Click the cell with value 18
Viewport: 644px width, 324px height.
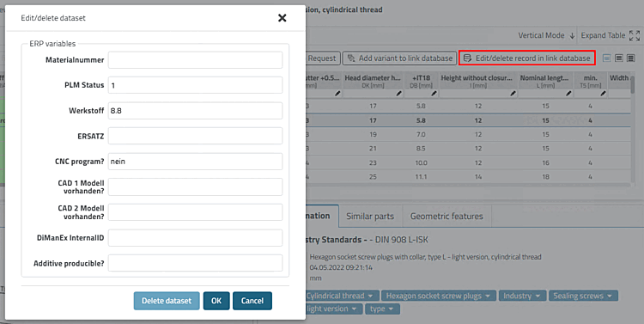[545, 177]
